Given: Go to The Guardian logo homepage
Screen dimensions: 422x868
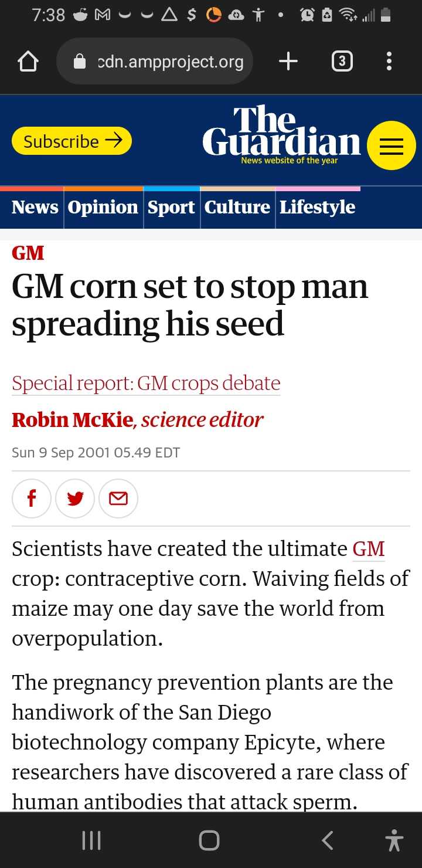Looking at the screenshot, I should pyautogui.click(x=281, y=134).
